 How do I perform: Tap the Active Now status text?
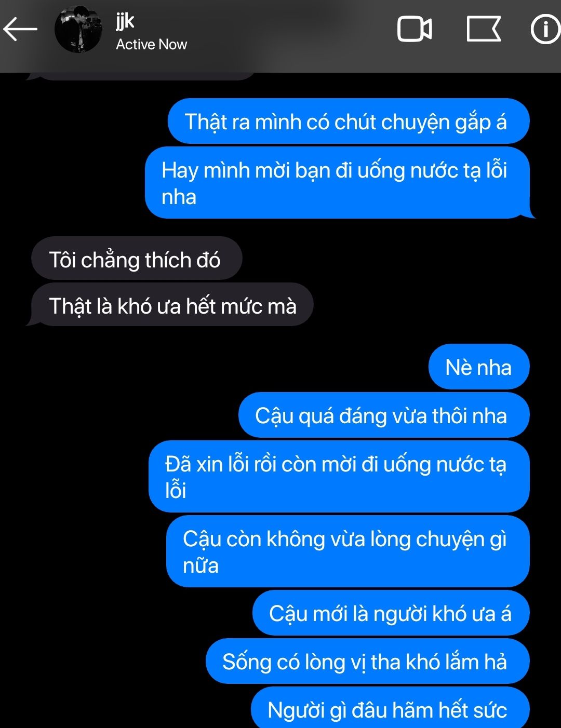pyautogui.click(x=151, y=45)
